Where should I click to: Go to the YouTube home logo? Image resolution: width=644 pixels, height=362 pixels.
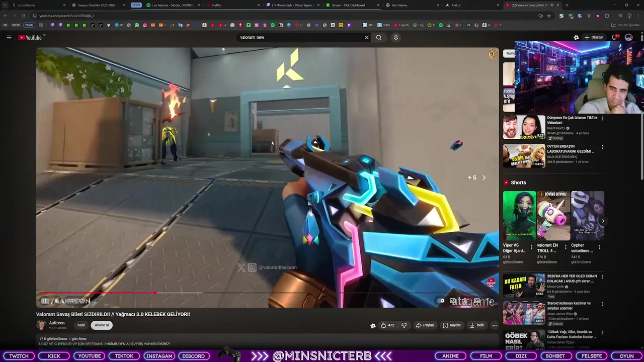[x=31, y=37]
